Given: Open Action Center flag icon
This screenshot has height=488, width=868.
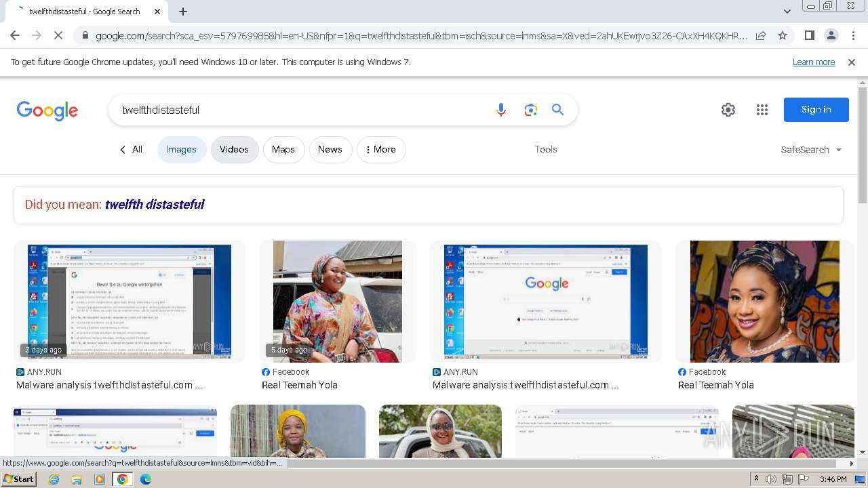Looking at the screenshot, I should [x=804, y=479].
